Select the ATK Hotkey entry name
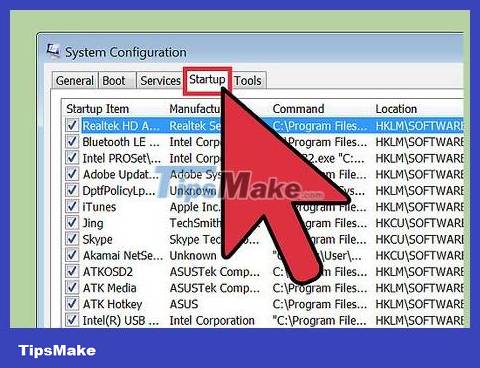Viewport: 480px width, 368px height. (112, 304)
